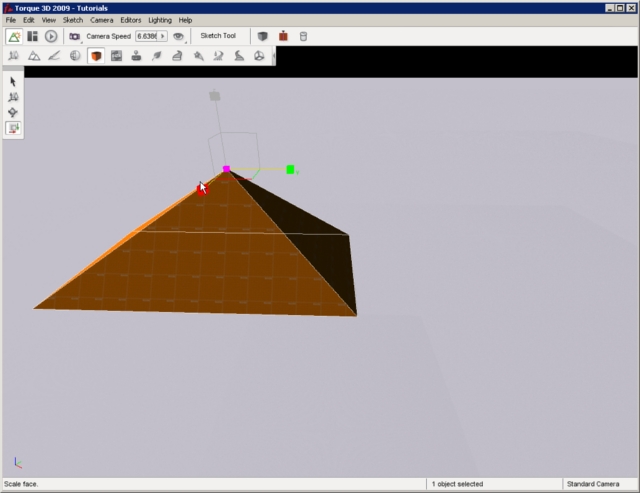Choose the arrow select tool
This screenshot has height=493, width=640.
pyautogui.click(x=13, y=82)
